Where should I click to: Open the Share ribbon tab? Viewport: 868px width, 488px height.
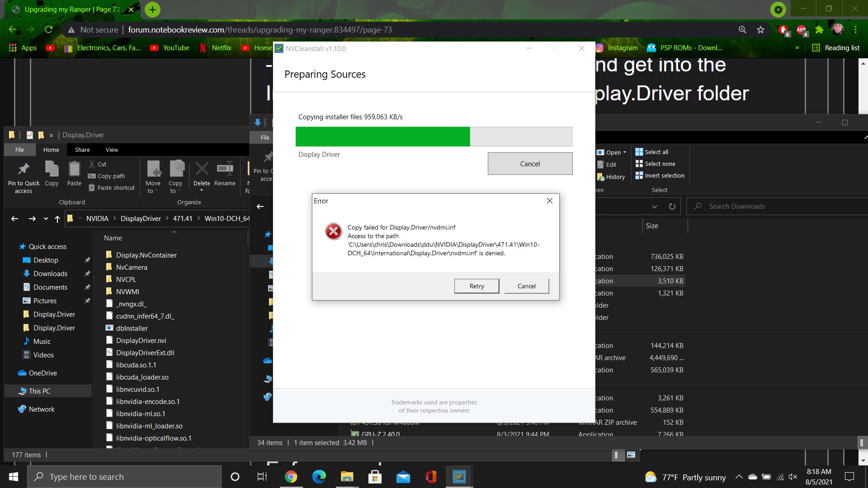(82, 150)
